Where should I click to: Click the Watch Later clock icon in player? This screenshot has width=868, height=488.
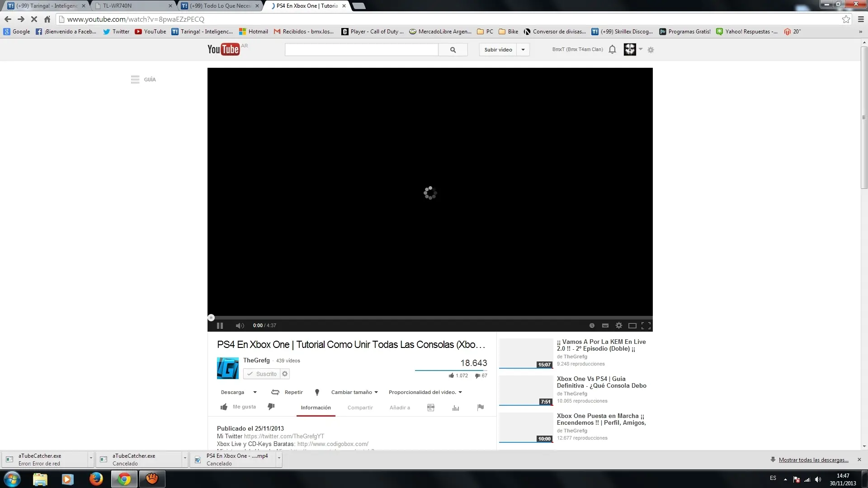[592, 325]
